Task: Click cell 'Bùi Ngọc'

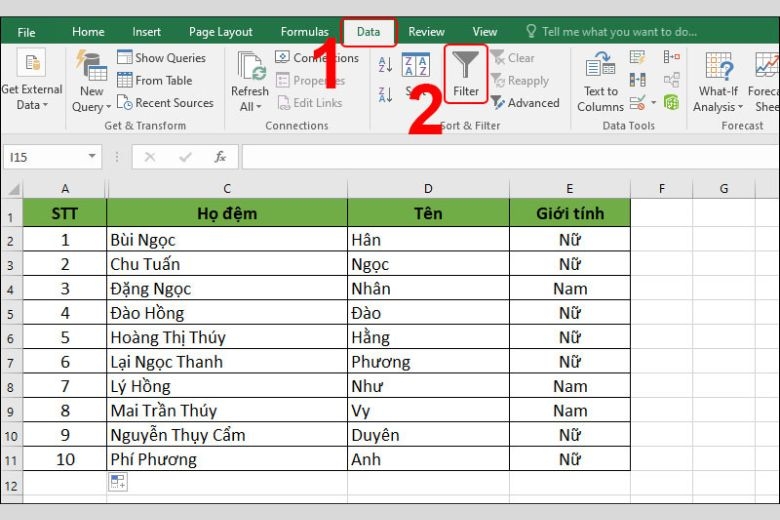Action: (227, 240)
